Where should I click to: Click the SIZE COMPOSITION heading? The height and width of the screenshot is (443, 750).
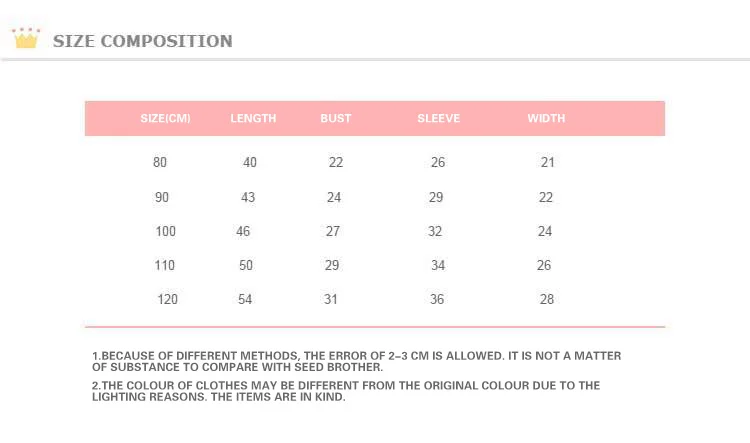click(x=143, y=41)
